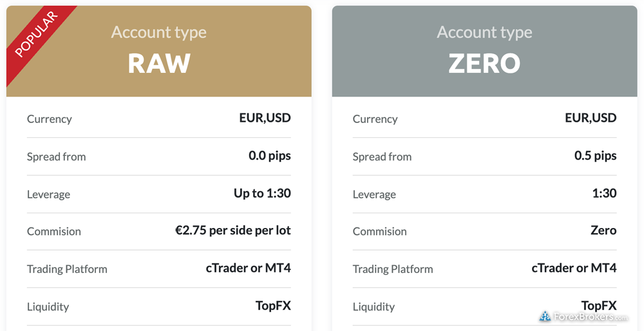The height and width of the screenshot is (331, 644).
Task: Click RAW account cTrader or MT4 platform
Action: pyautogui.click(x=248, y=269)
